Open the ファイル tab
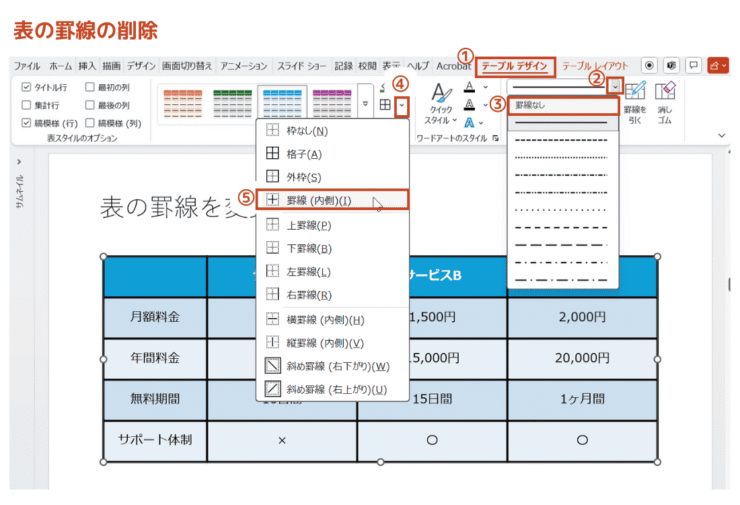 click(26, 66)
